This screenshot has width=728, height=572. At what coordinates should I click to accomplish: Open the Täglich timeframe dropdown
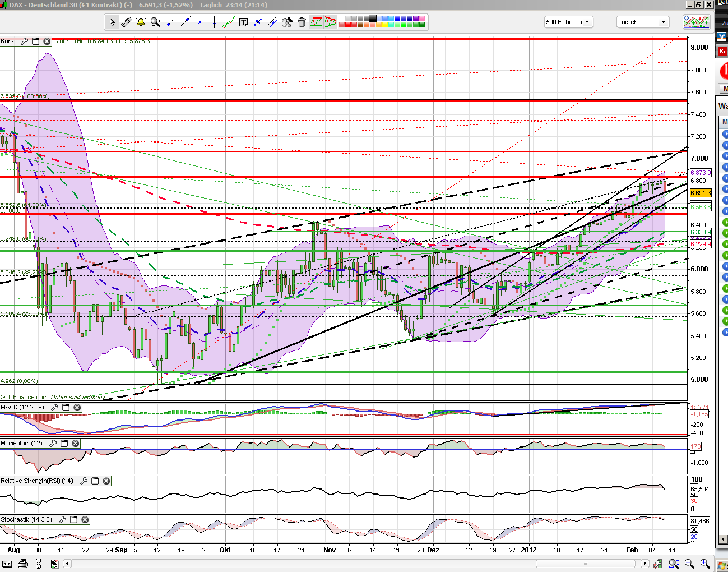643,22
